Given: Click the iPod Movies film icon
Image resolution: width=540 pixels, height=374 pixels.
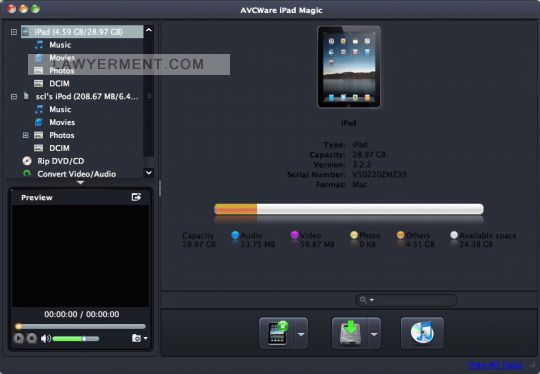Looking at the screenshot, I should [x=39, y=122].
